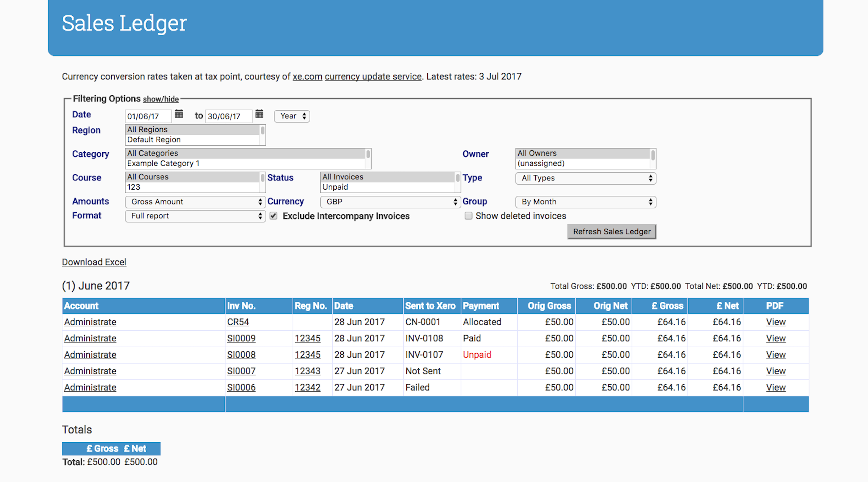Select All Courses in Course list
The image size is (868, 482).
[193, 177]
